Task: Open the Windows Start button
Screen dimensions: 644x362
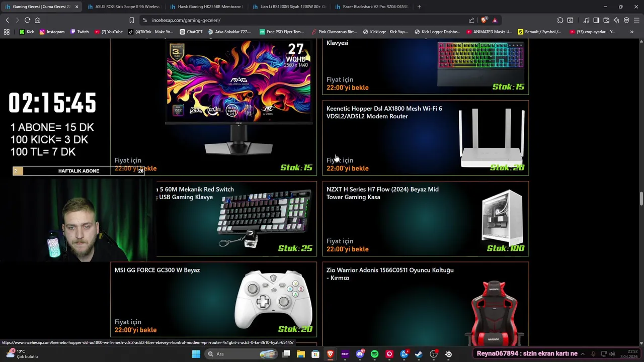Action: pyautogui.click(x=196, y=354)
